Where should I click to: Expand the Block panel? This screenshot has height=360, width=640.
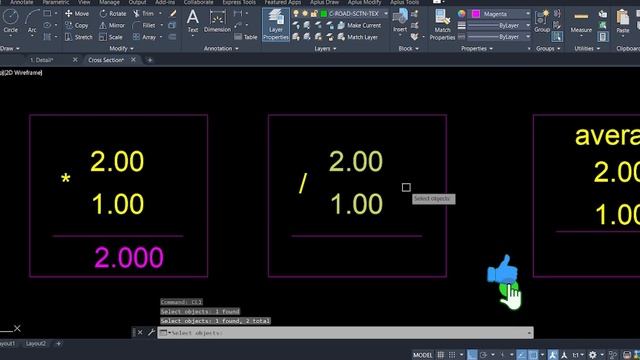tap(409, 49)
